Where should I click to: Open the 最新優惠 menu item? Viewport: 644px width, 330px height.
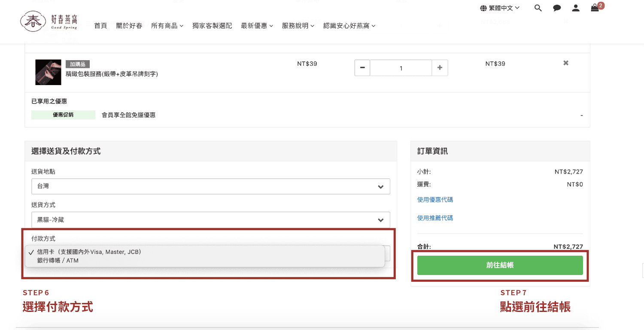(x=257, y=25)
